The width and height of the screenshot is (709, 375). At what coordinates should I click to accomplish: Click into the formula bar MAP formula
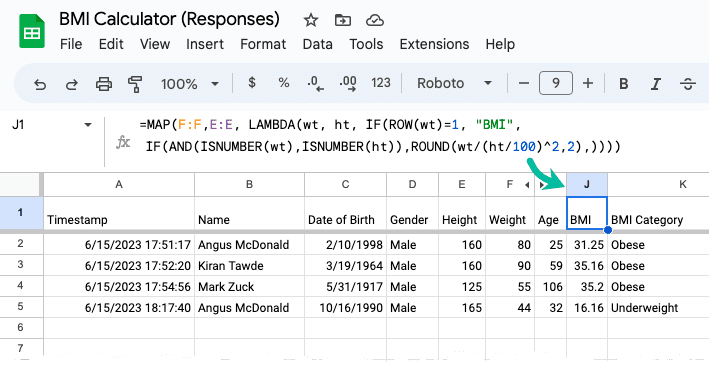380,136
